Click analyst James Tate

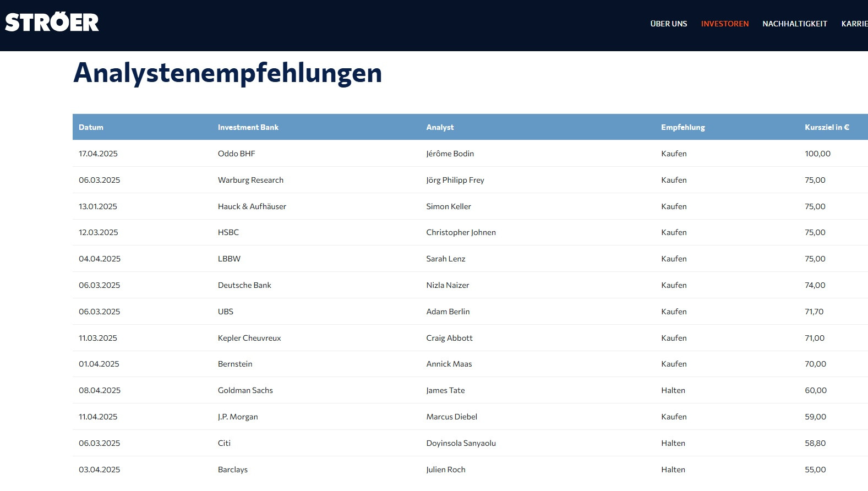pyautogui.click(x=445, y=390)
